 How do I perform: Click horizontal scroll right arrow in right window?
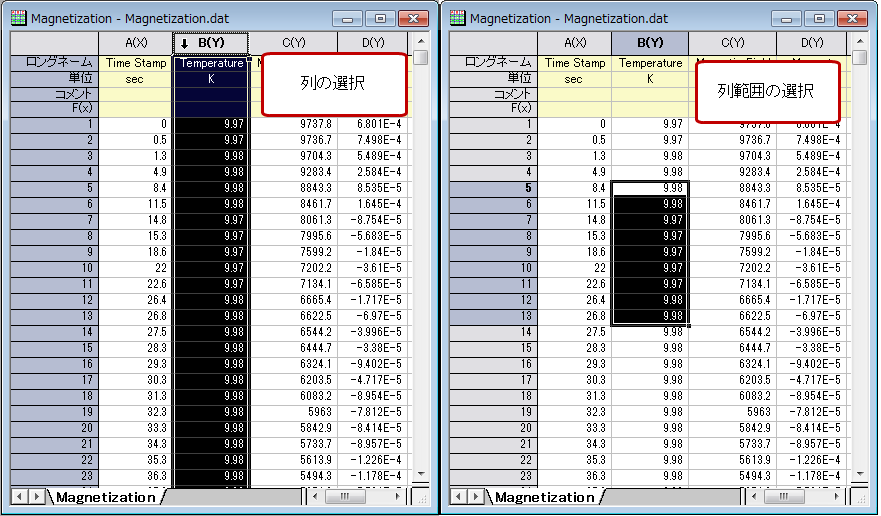coord(836,496)
